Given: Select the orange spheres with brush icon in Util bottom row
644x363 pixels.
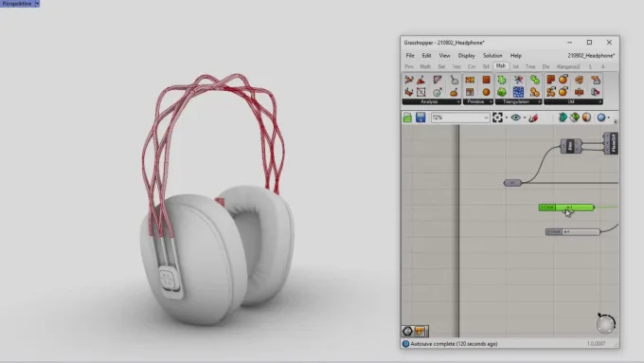Looking at the screenshot, I should coord(551,92).
